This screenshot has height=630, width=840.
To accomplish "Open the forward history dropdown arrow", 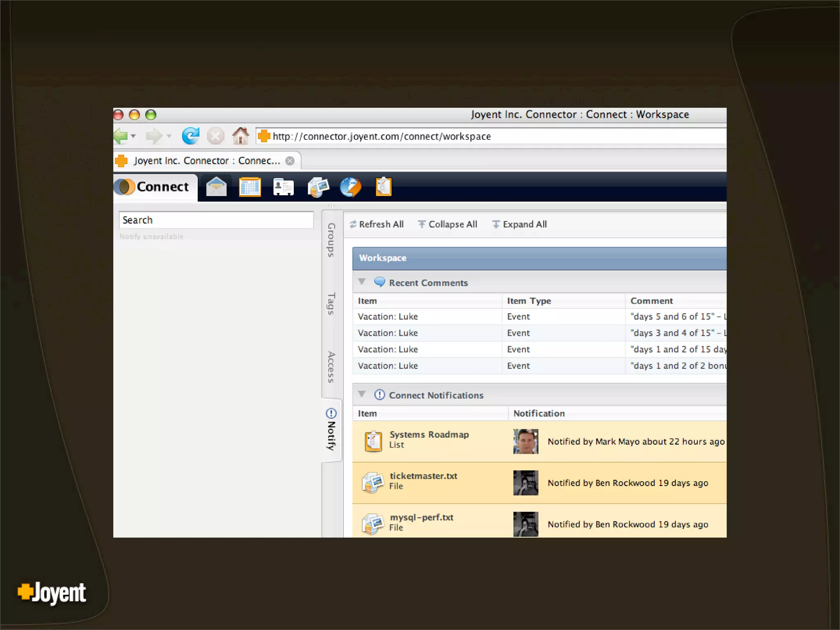I will pyautogui.click(x=169, y=136).
